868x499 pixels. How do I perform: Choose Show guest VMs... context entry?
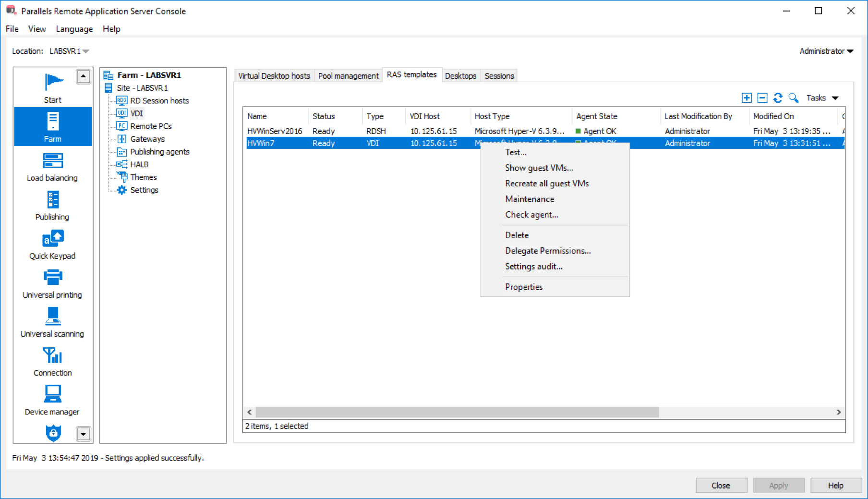pyautogui.click(x=555, y=168)
